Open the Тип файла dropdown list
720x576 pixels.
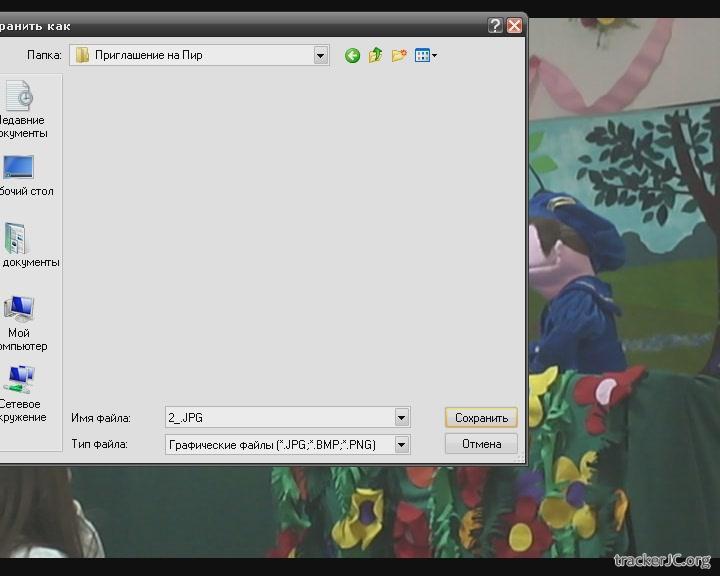tap(401, 444)
